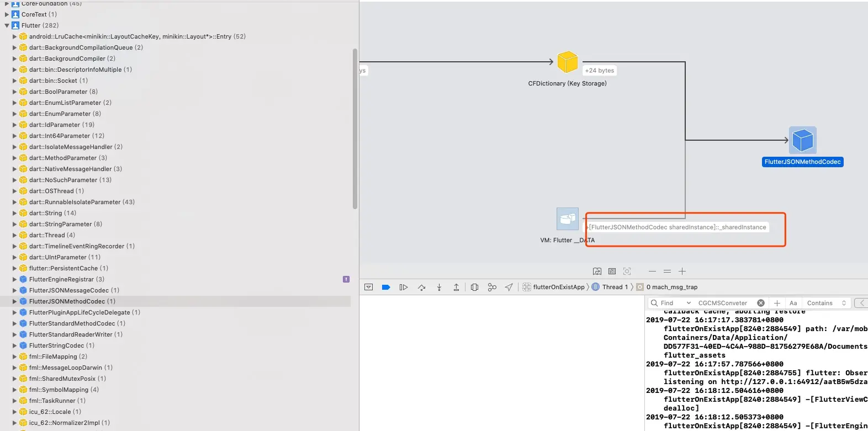Expand dart::String (14) disclosure triangle
868x431 pixels.
coord(15,213)
